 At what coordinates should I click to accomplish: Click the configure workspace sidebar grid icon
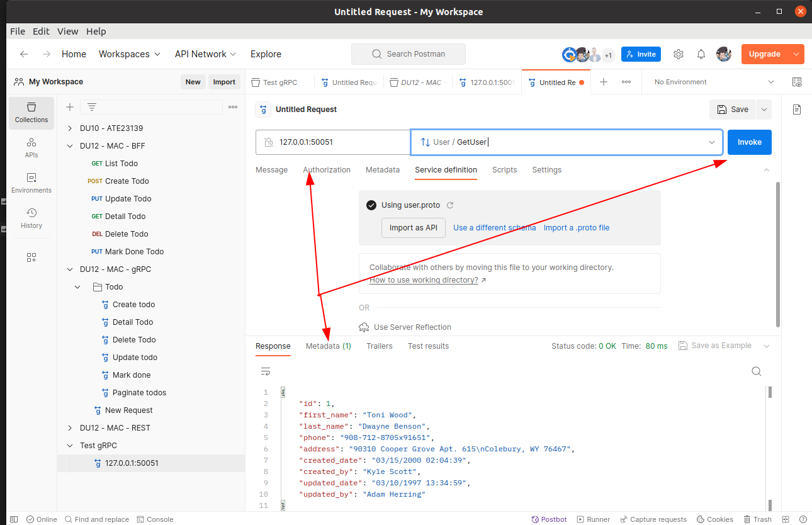[x=31, y=257]
